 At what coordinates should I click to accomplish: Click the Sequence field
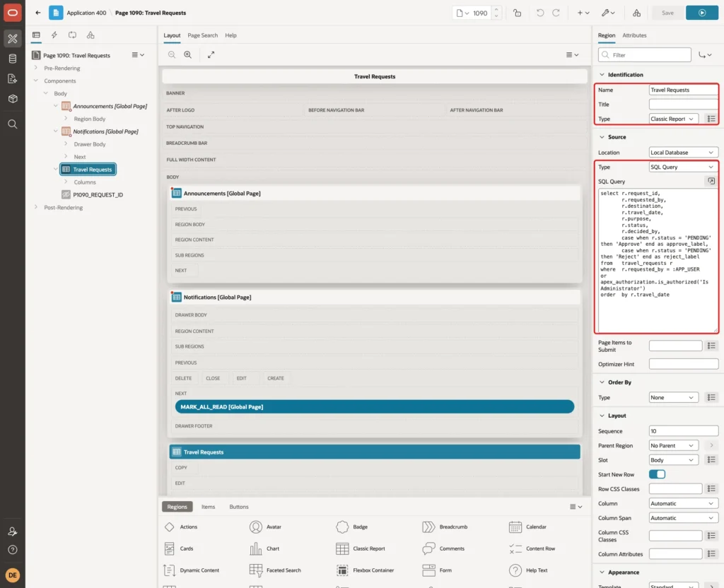(683, 431)
